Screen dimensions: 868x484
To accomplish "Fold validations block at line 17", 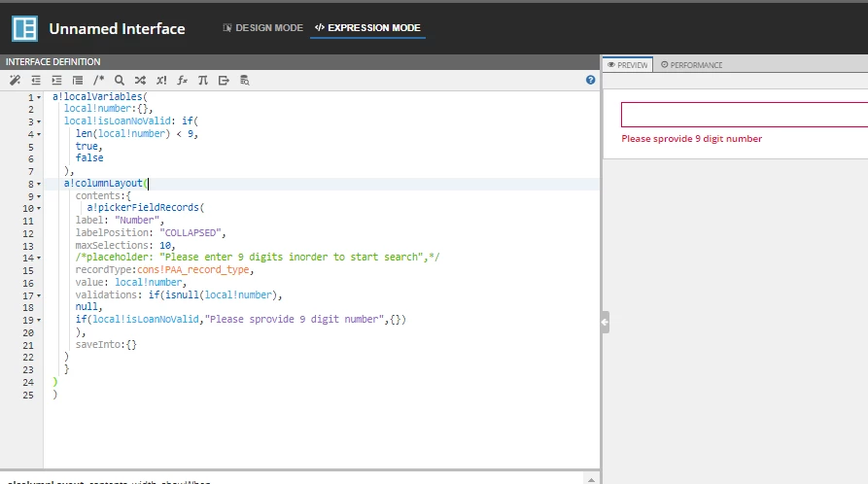I will tap(39, 295).
